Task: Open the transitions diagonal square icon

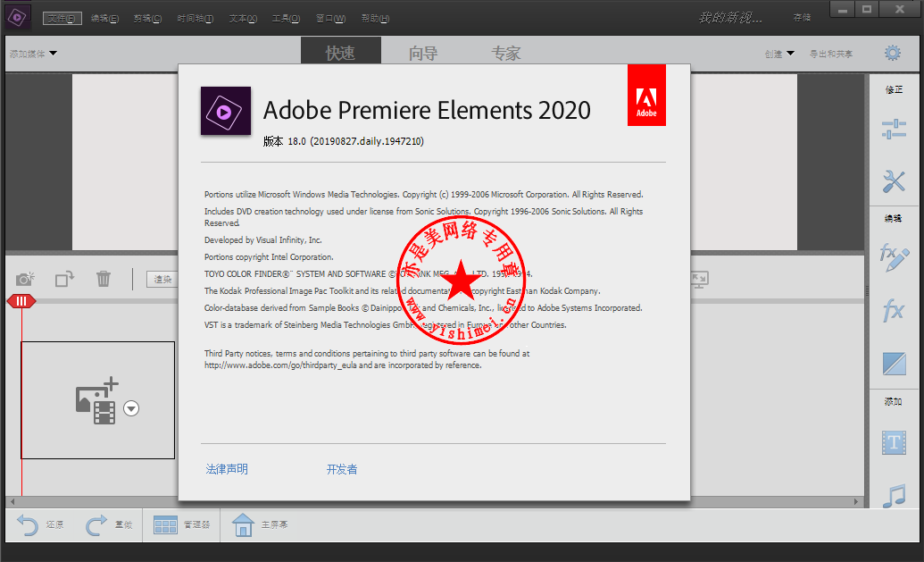Action: pos(894,364)
